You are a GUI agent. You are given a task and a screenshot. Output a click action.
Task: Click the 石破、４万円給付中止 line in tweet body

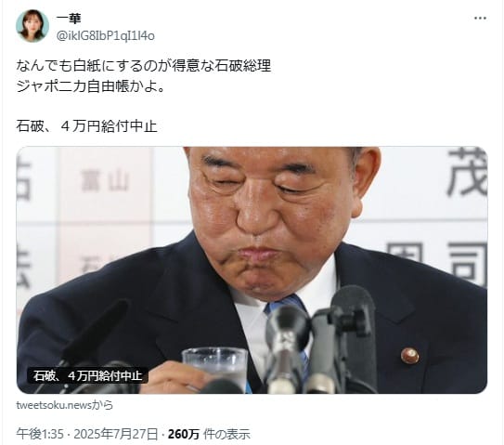coord(87,126)
